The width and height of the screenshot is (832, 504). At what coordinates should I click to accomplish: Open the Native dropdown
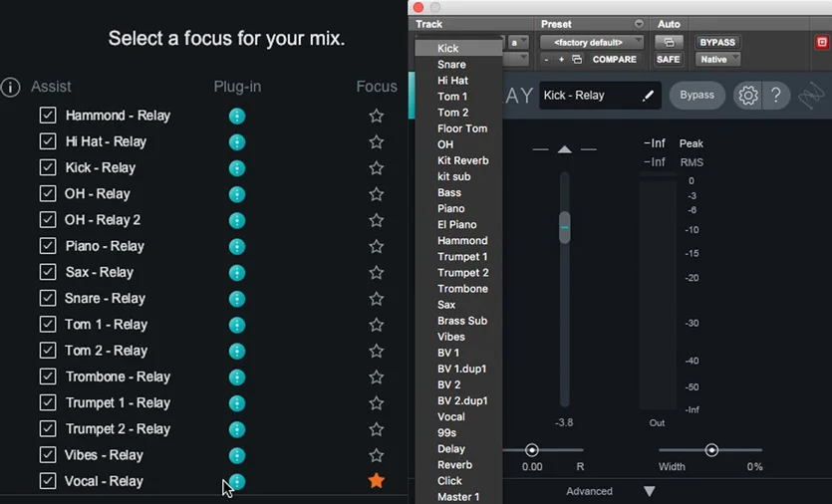tap(718, 60)
